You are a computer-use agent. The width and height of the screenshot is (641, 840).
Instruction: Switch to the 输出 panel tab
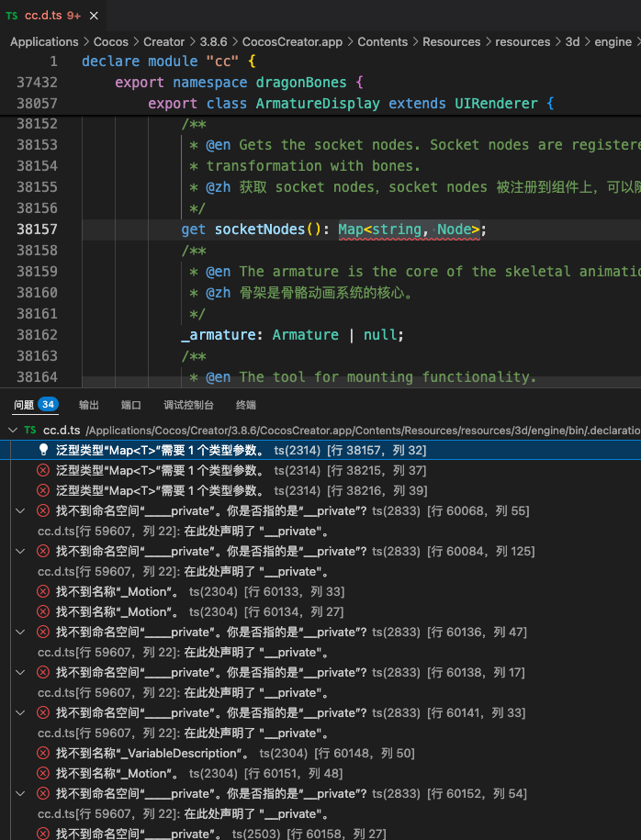point(89,405)
